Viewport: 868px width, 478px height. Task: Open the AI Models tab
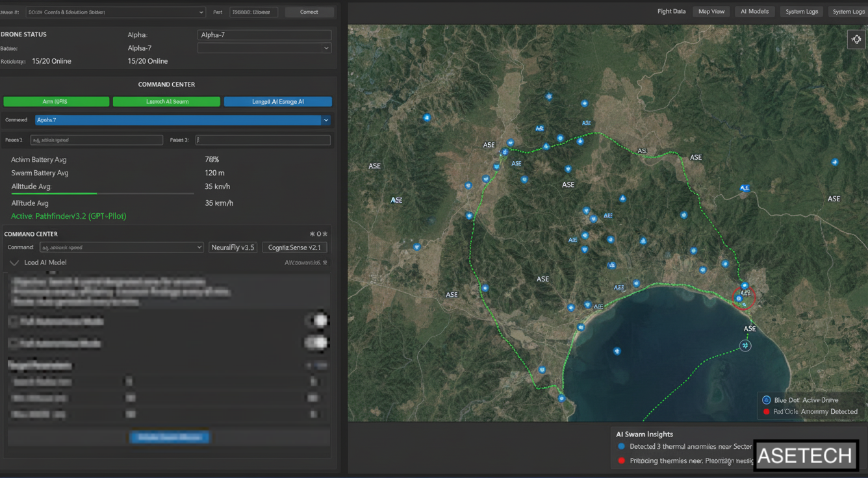coord(754,12)
